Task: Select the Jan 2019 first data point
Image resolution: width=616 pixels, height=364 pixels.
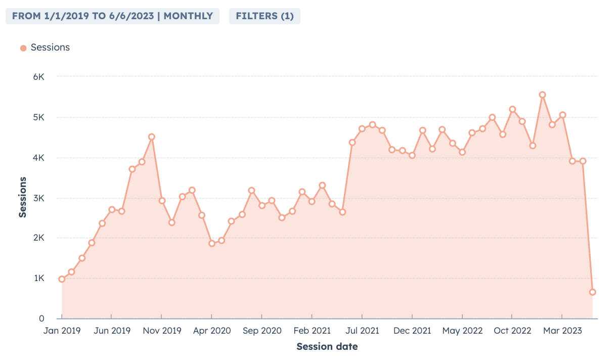Action: pyautogui.click(x=62, y=279)
